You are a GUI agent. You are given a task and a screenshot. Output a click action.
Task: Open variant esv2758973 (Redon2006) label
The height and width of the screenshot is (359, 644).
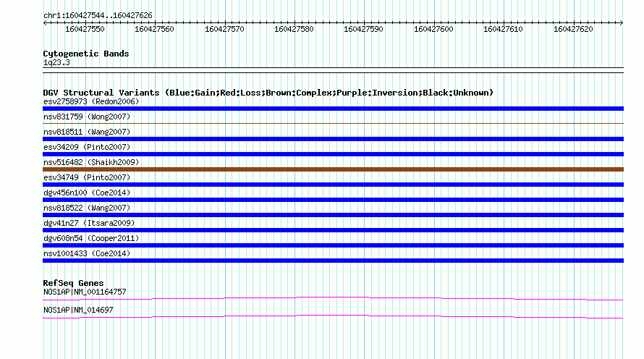tap(91, 101)
